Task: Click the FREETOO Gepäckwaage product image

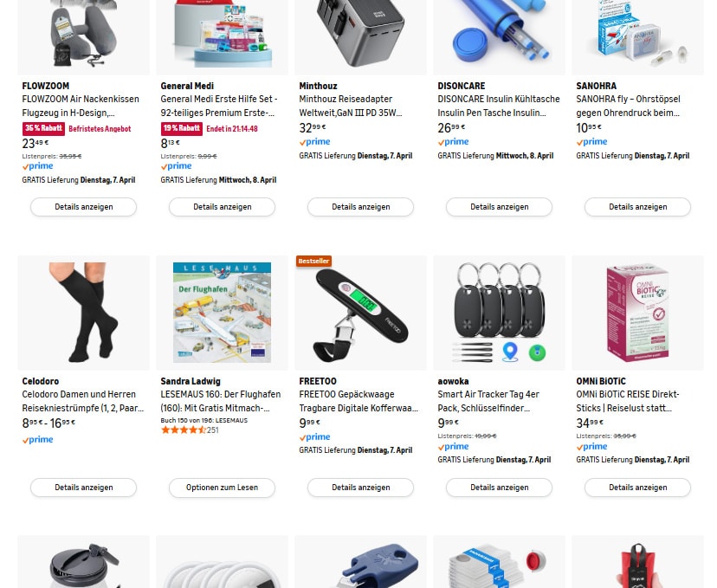Action: pyautogui.click(x=360, y=313)
